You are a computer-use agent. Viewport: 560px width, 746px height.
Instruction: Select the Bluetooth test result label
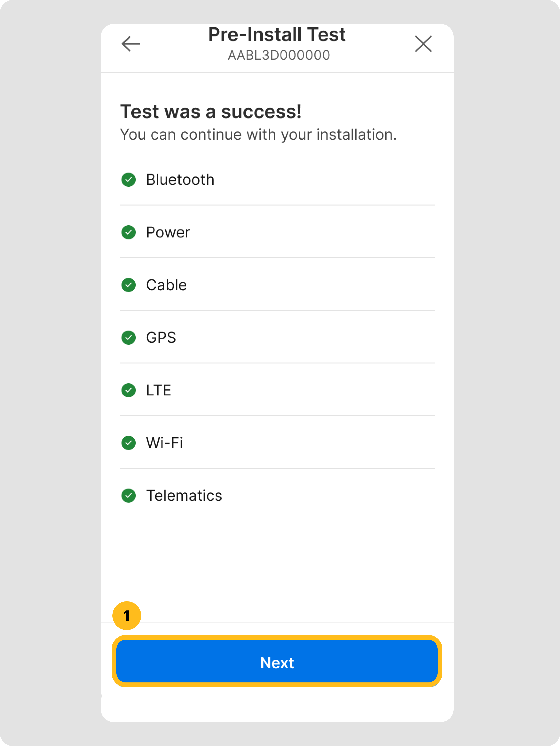(180, 180)
